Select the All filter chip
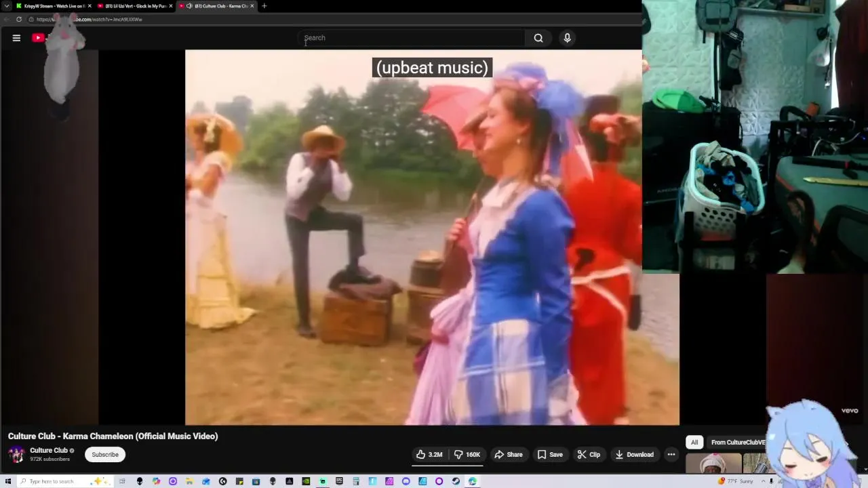Viewport: 868px width, 488px height. (x=694, y=442)
